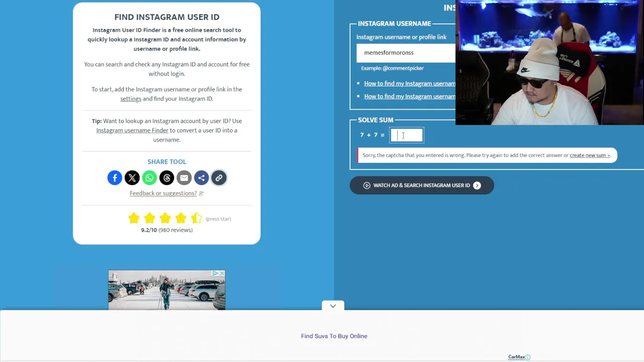Share on X (Twitter) icon

[132, 178]
